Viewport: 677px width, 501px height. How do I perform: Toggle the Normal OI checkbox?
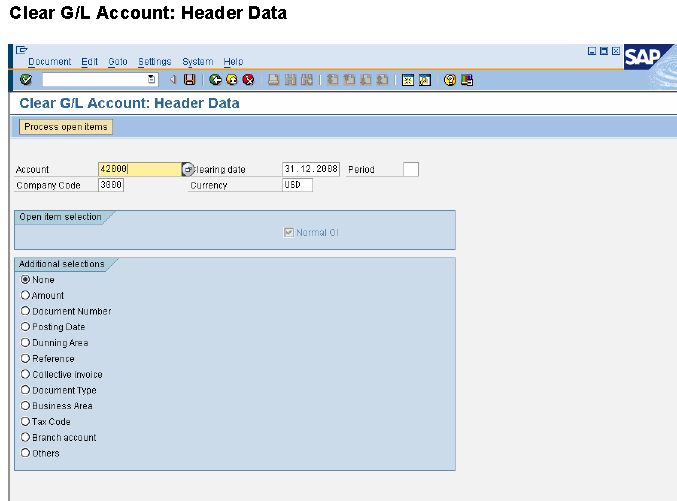[288, 232]
